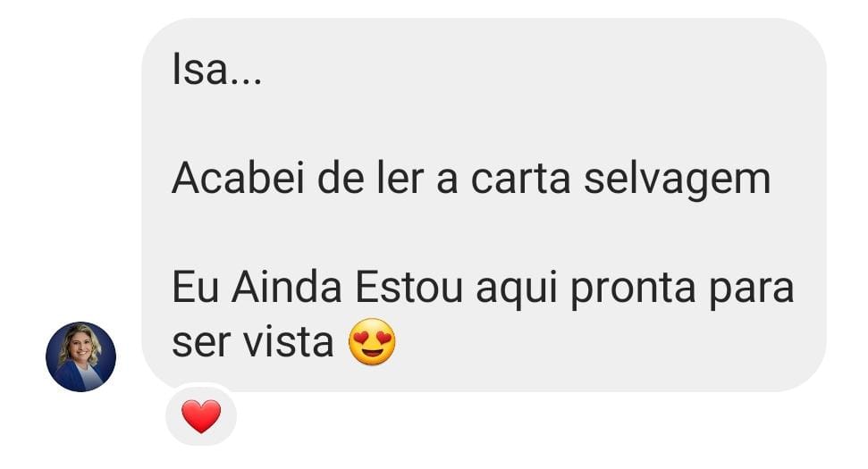Viewport: 868px width, 469px height.
Task: Tap the red heart reaction
Action: coord(201,416)
